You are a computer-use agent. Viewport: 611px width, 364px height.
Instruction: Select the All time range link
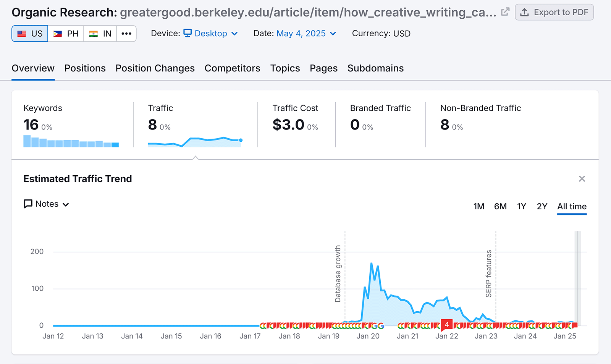tap(572, 206)
